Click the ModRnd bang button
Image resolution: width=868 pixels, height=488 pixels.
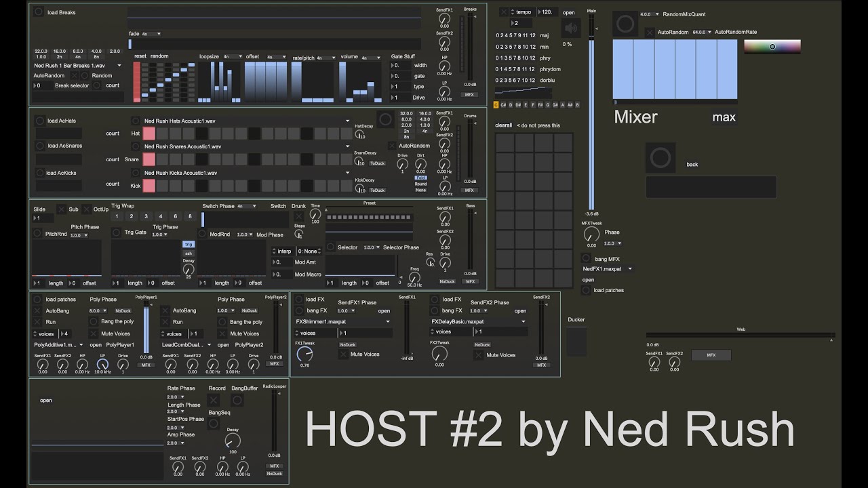[x=203, y=234]
